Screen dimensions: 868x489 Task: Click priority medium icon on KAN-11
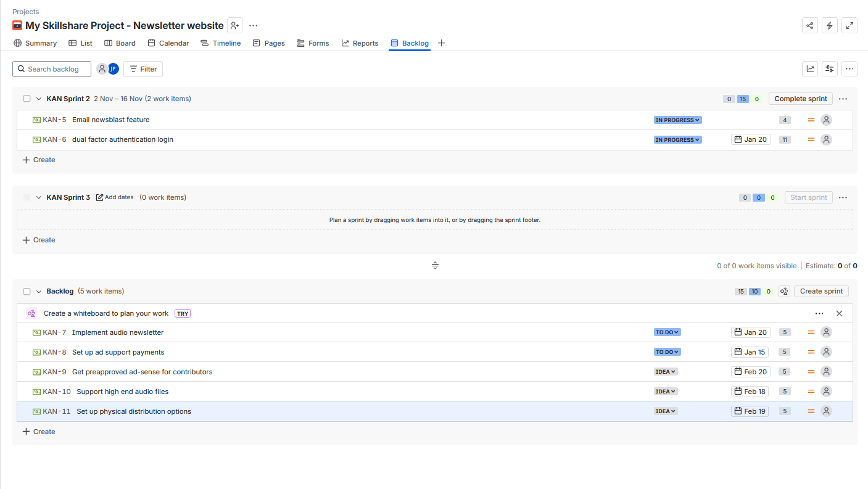811,411
